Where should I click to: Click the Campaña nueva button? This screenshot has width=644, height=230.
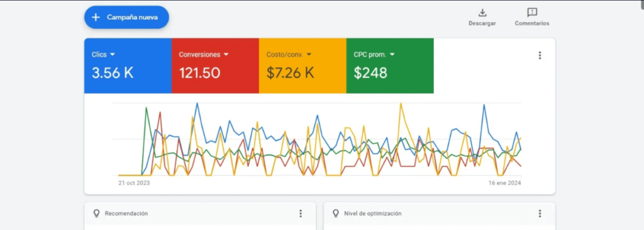click(126, 17)
